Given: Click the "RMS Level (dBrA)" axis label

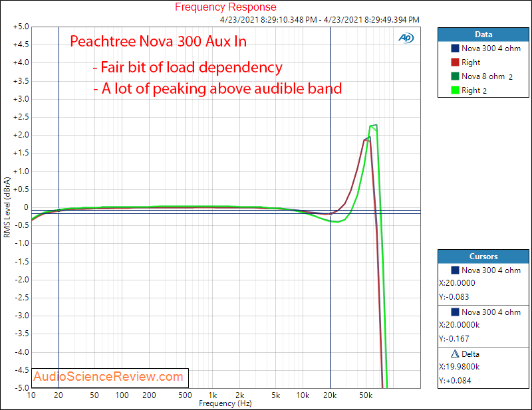Looking at the screenshot, I should (x=7, y=207).
